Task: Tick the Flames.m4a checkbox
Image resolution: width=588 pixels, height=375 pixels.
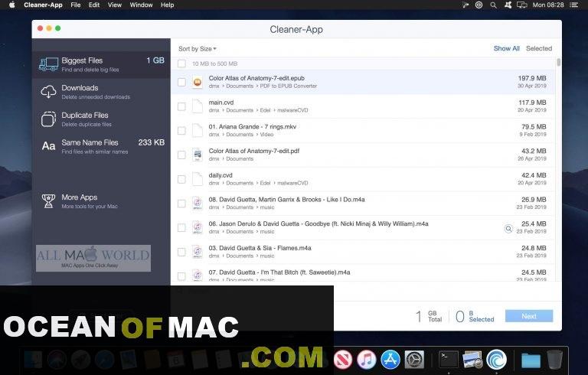Action: pos(181,252)
